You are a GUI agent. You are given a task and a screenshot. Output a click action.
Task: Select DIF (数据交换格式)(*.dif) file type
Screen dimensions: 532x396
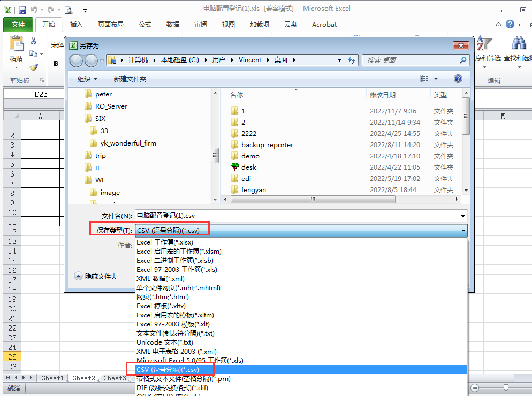click(x=301, y=388)
